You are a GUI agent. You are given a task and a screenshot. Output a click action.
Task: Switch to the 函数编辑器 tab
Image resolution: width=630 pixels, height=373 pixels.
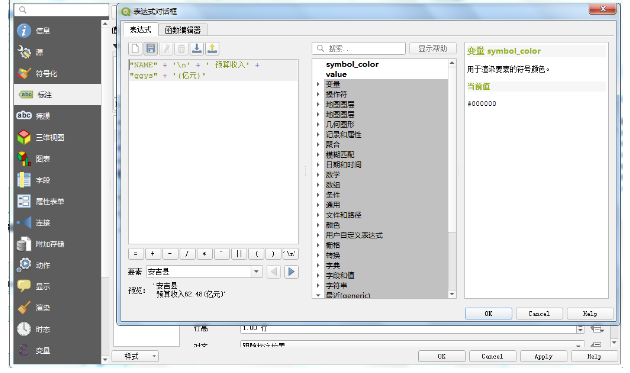[183, 29]
